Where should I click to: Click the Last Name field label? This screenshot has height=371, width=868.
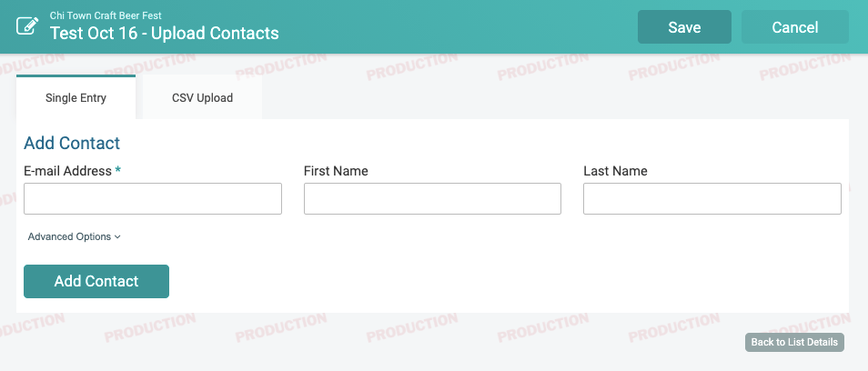coord(615,171)
